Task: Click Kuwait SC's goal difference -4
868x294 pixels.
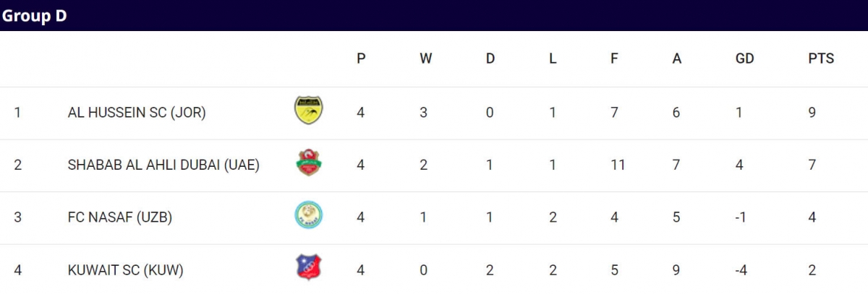Action: tap(741, 270)
